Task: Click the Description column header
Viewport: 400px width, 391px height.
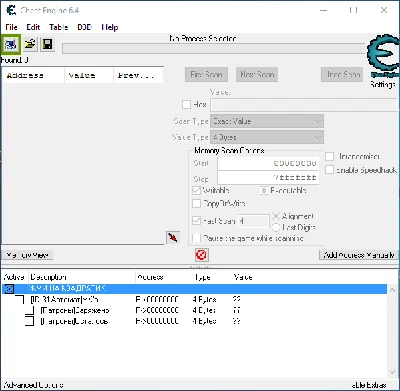Action: (x=82, y=277)
